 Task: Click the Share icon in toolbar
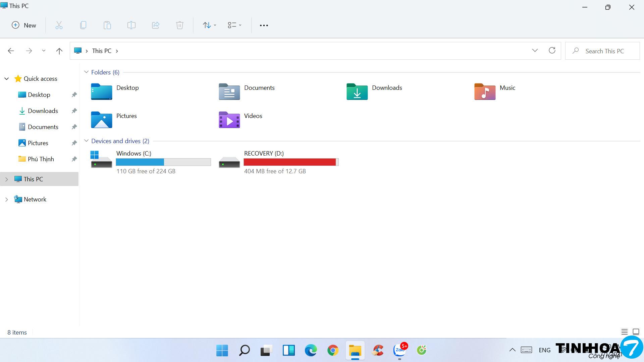(156, 25)
